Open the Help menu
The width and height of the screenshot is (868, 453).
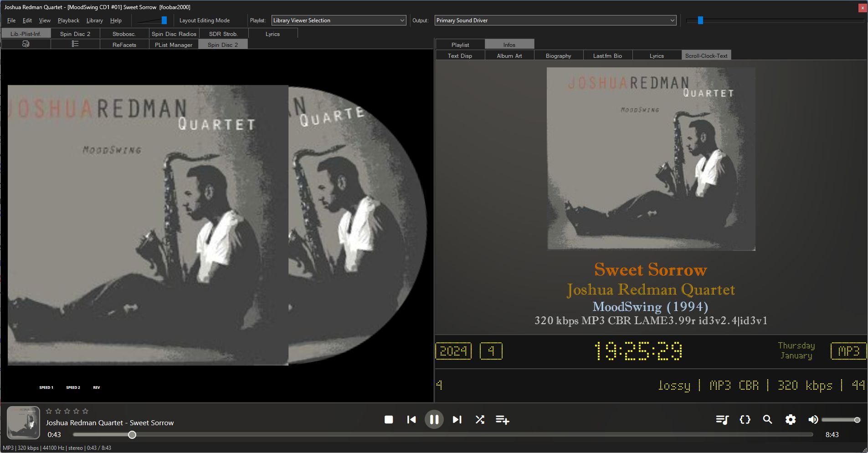pyautogui.click(x=116, y=20)
